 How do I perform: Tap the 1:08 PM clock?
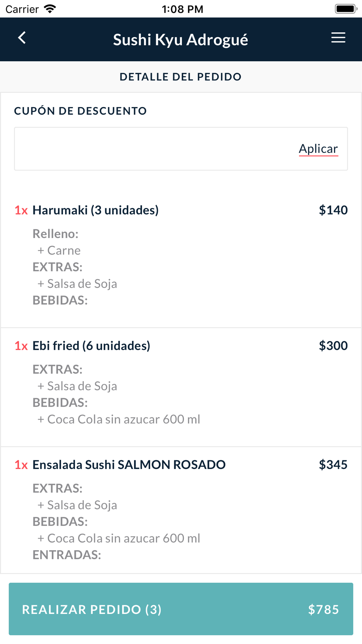182,9
